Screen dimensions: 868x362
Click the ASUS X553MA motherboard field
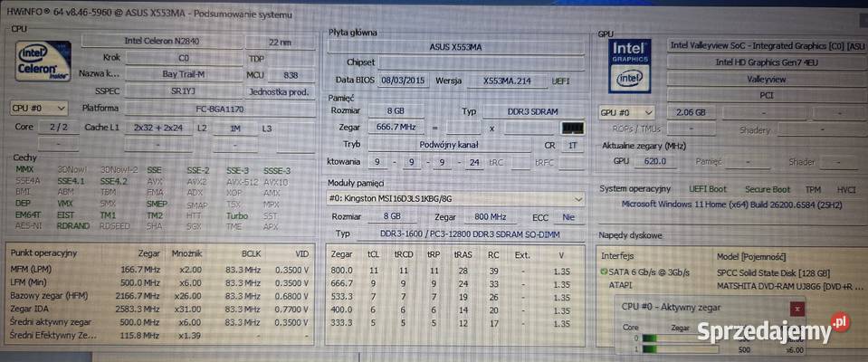click(455, 47)
